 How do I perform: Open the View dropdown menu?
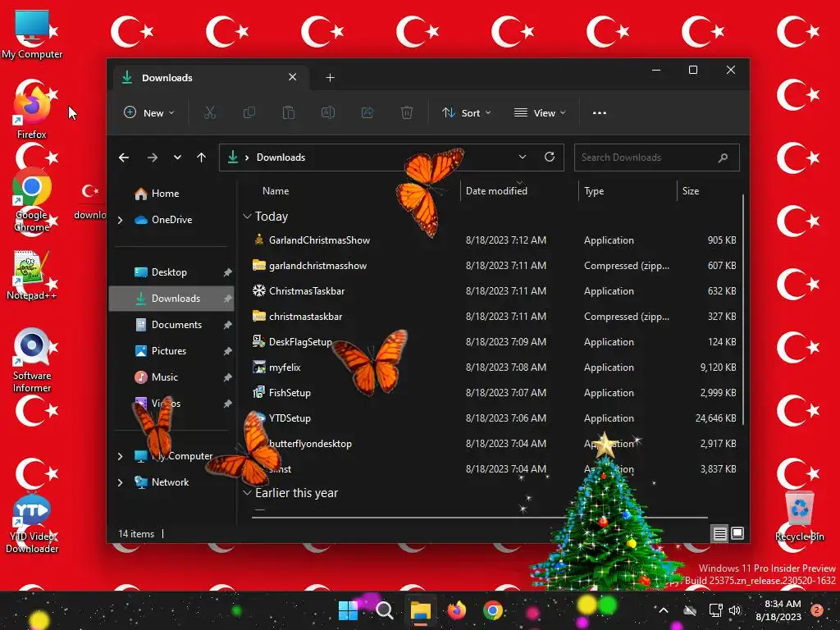point(540,112)
